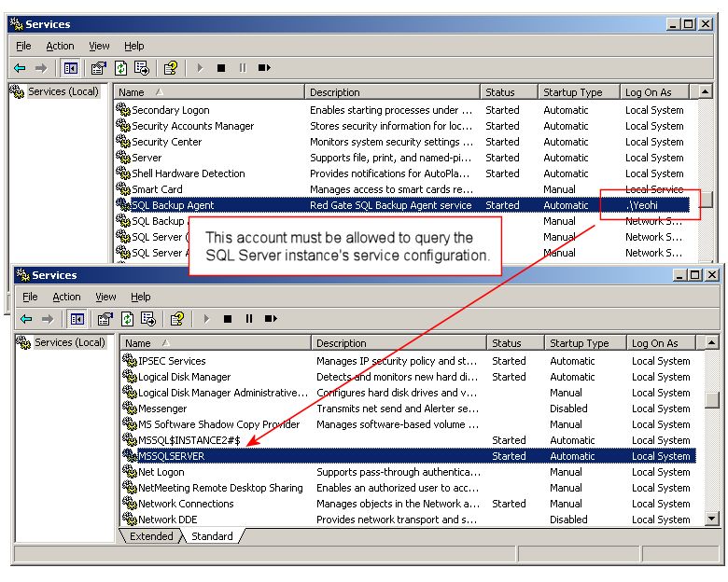Select the Messenger service
The width and height of the screenshot is (728, 582).
point(409,409)
